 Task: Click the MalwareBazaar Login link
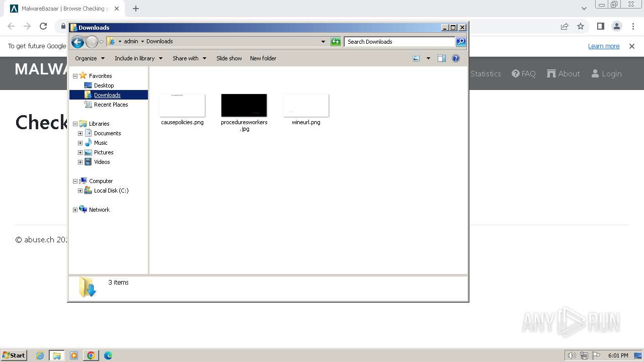[x=606, y=73]
